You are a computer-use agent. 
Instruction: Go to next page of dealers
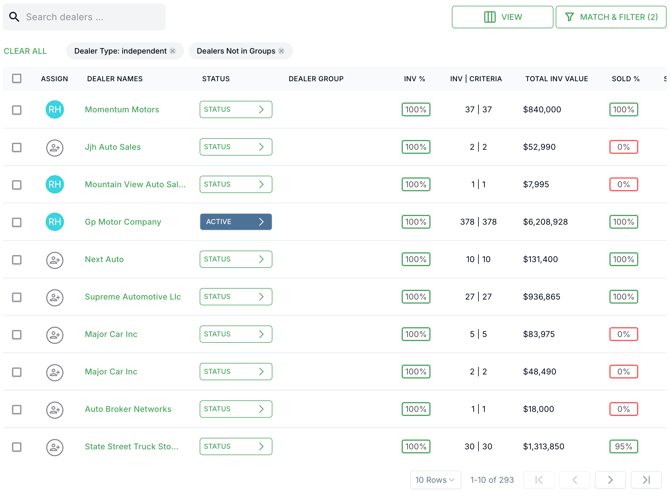click(610, 480)
